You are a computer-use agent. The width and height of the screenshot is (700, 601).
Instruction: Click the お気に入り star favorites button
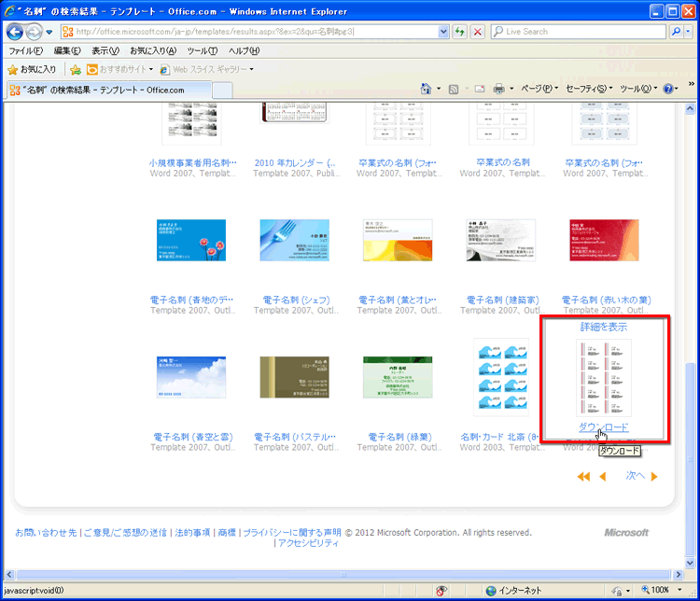coord(32,70)
